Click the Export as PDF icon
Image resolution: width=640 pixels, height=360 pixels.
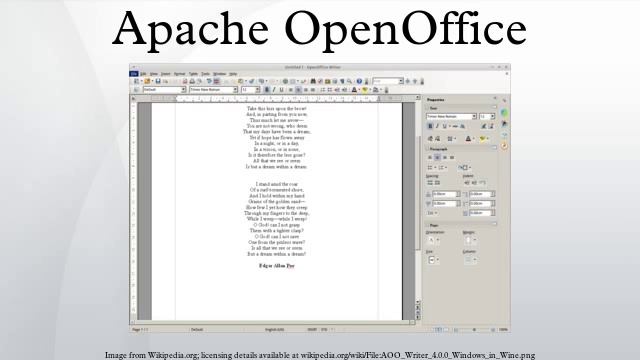click(x=185, y=81)
